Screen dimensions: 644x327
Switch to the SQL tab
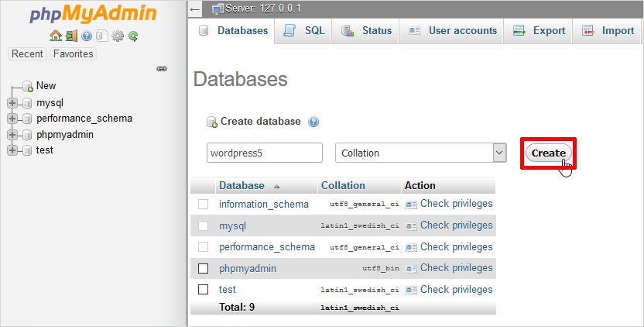point(305,31)
